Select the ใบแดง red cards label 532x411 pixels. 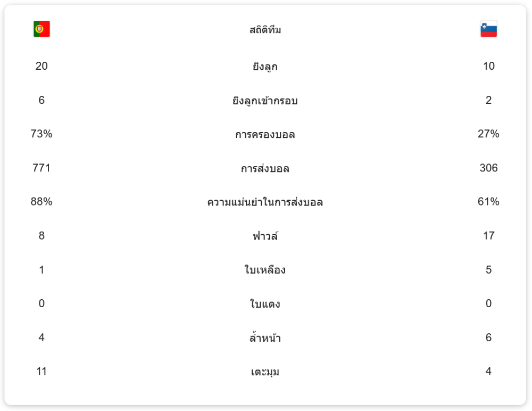pyautogui.click(x=265, y=304)
